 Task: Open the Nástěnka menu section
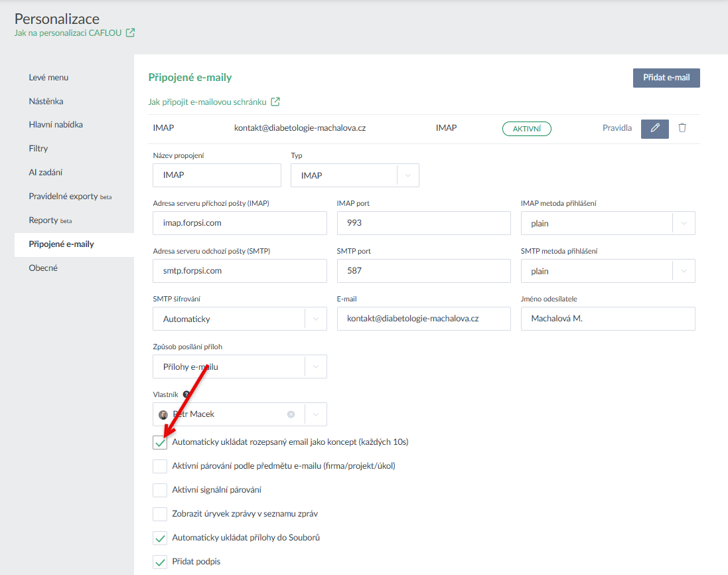(46, 102)
